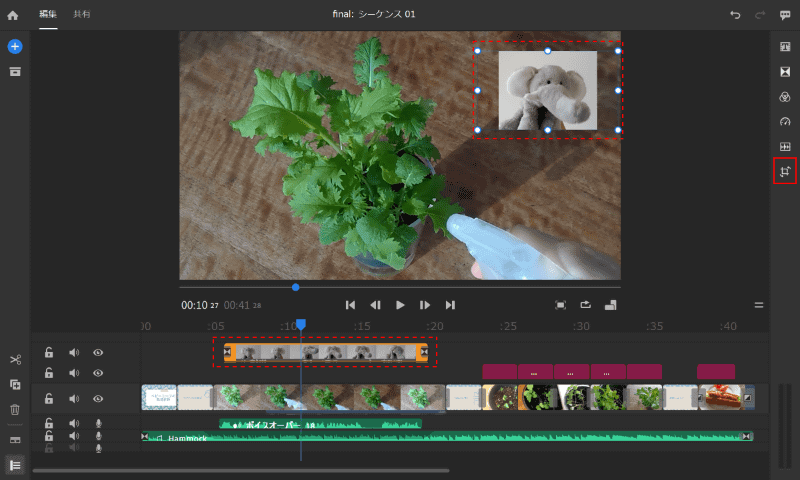Click the blue timeline playhead
The height and width of the screenshot is (480, 800).
tap(301, 324)
